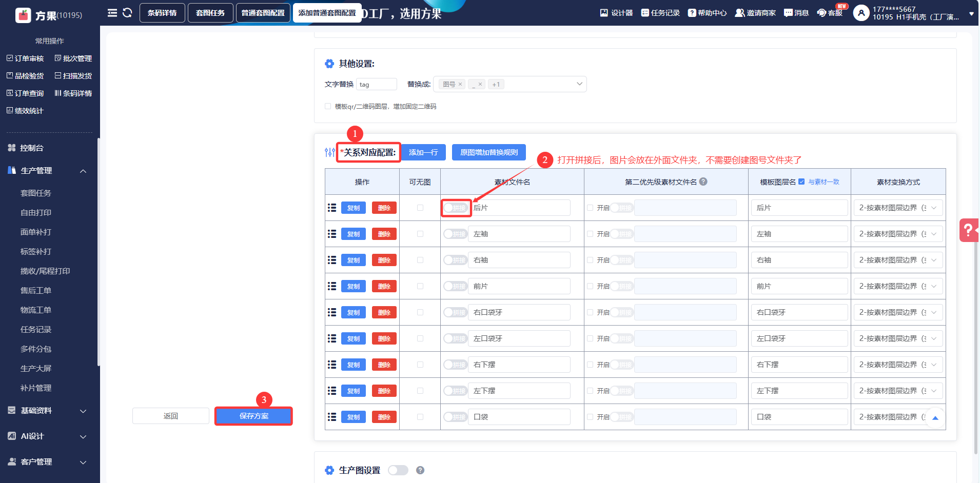The width and height of the screenshot is (980, 483).
Task: Click the refresh icon in top bar
Action: point(127,13)
